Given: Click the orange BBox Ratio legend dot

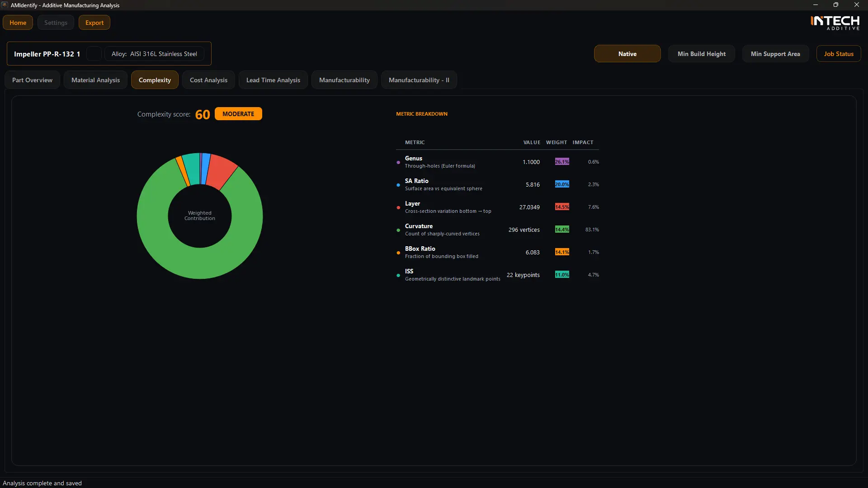Looking at the screenshot, I should [398, 253].
